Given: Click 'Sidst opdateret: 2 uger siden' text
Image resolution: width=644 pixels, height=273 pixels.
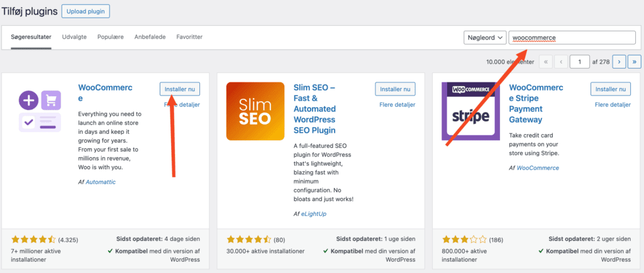Looking at the screenshot, I should (589, 239).
